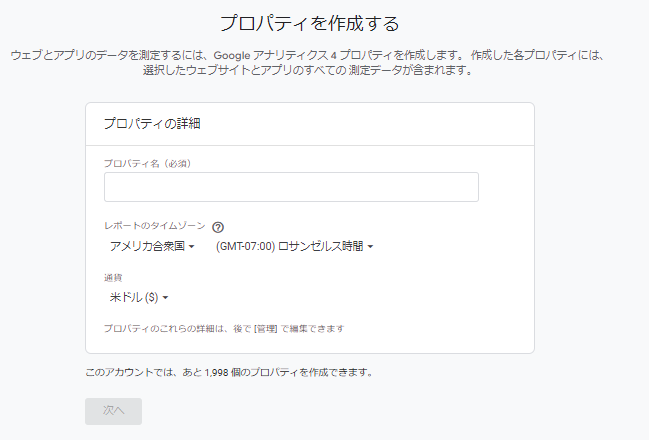Open the 米ドル ($) currency dropdown
The width and height of the screenshot is (649, 440).
point(139,297)
